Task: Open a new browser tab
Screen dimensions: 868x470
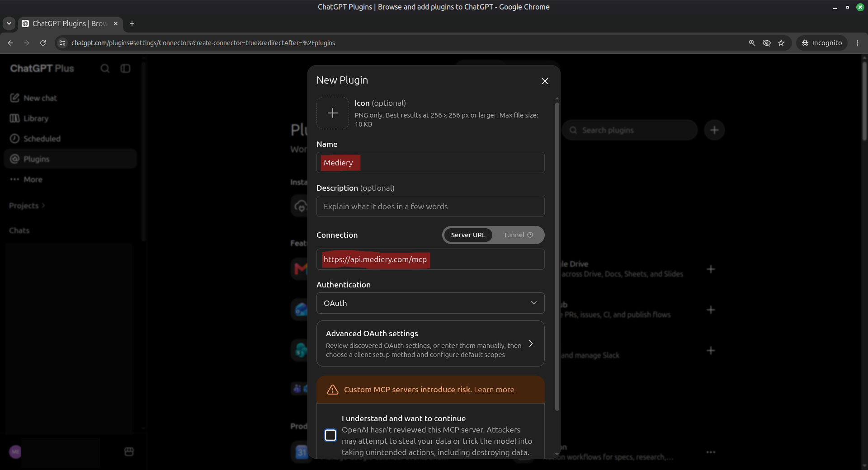Action: click(x=132, y=23)
